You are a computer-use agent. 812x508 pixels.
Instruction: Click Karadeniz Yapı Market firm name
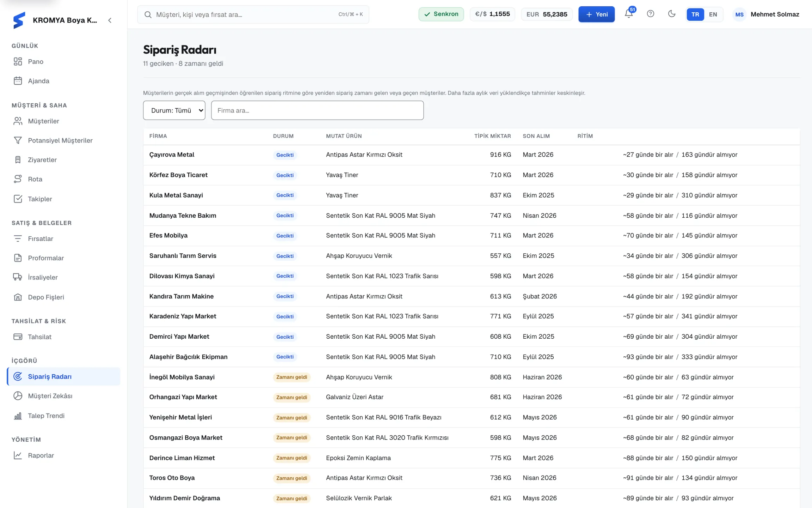[x=183, y=316]
